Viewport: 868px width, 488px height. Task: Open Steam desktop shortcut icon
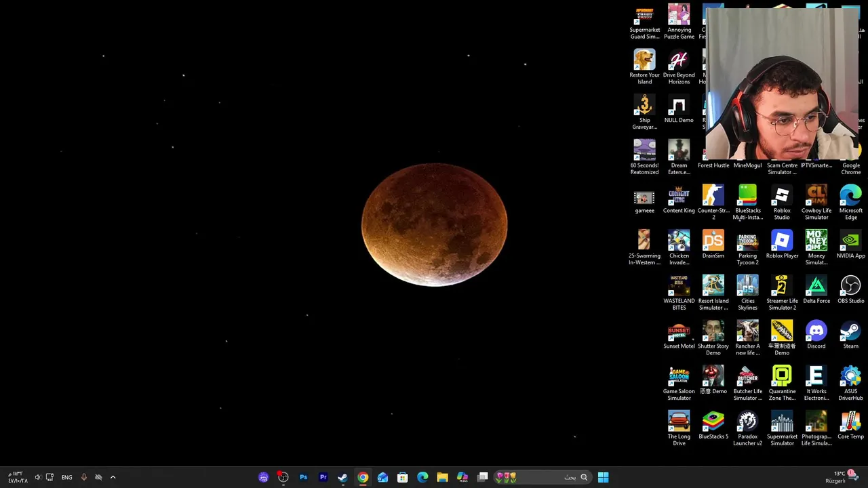point(850,335)
